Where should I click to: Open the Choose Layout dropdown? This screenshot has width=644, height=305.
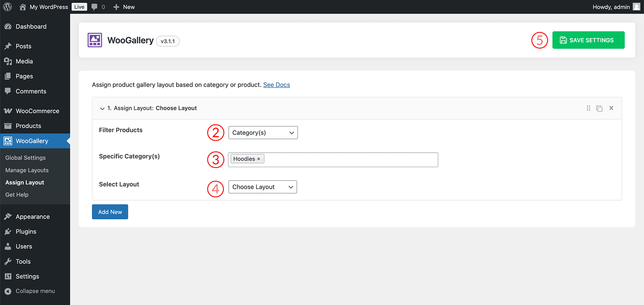click(x=262, y=187)
